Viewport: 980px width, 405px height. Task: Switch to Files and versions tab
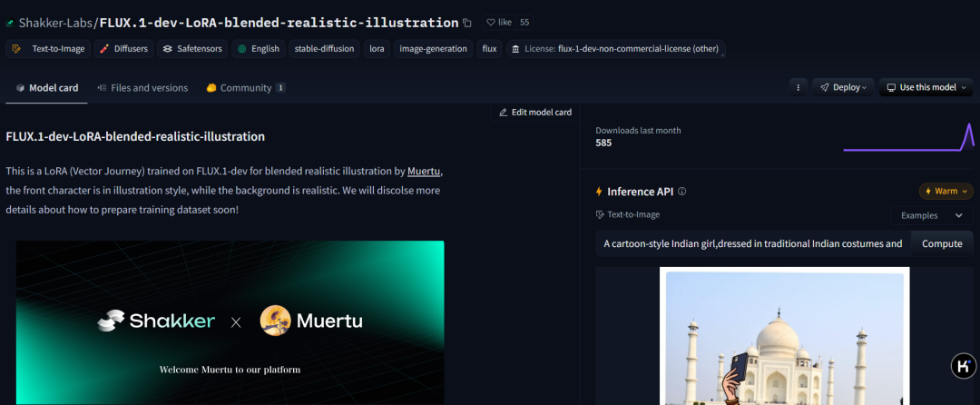coord(142,88)
